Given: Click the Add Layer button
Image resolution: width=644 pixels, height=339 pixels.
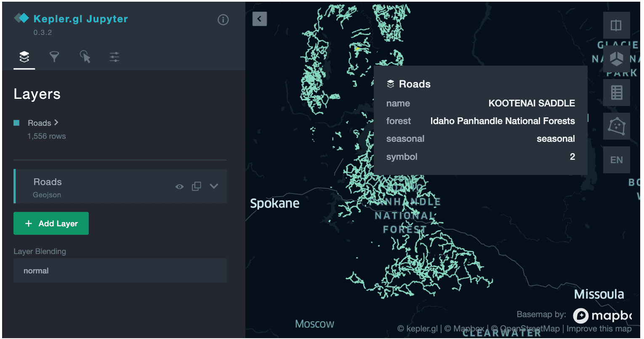Looking at the screenshot, I should coord(51,223).
